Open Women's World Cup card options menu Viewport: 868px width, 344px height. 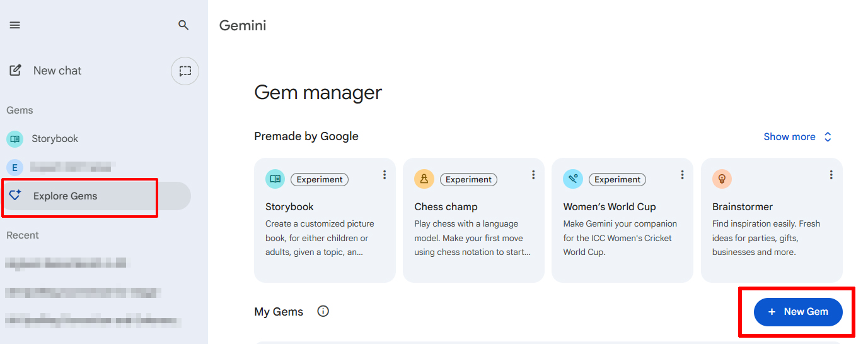(x=682, y=175)
